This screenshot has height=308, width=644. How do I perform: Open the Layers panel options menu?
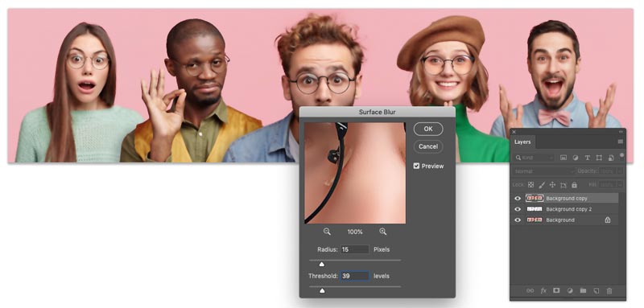620,142
